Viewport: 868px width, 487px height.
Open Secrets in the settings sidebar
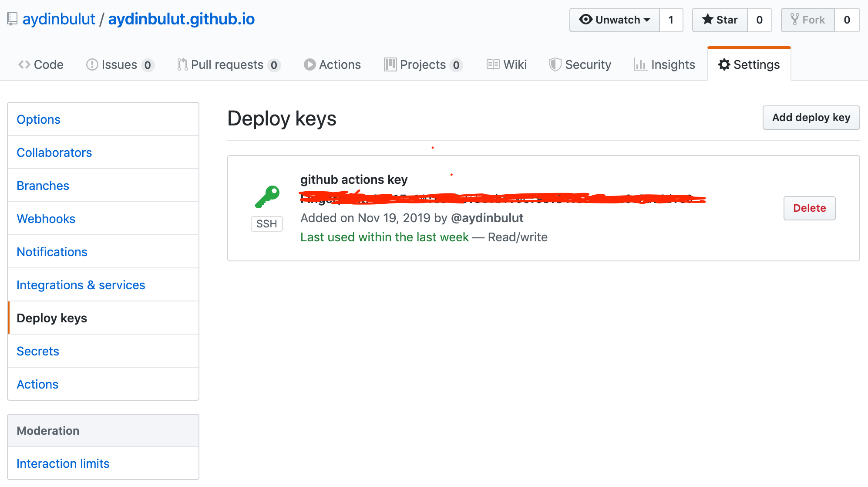tap(103, 351)
